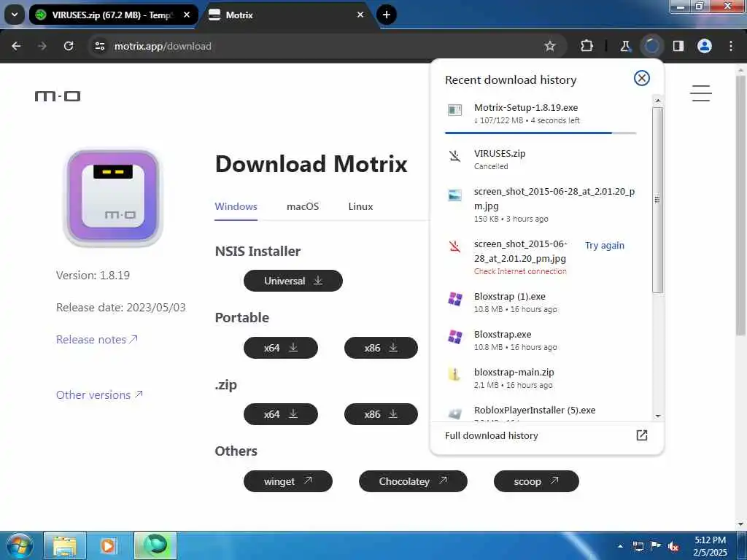Open the side panel icon
The height and width of the screenshot is (560, 747).
point(678,46)
